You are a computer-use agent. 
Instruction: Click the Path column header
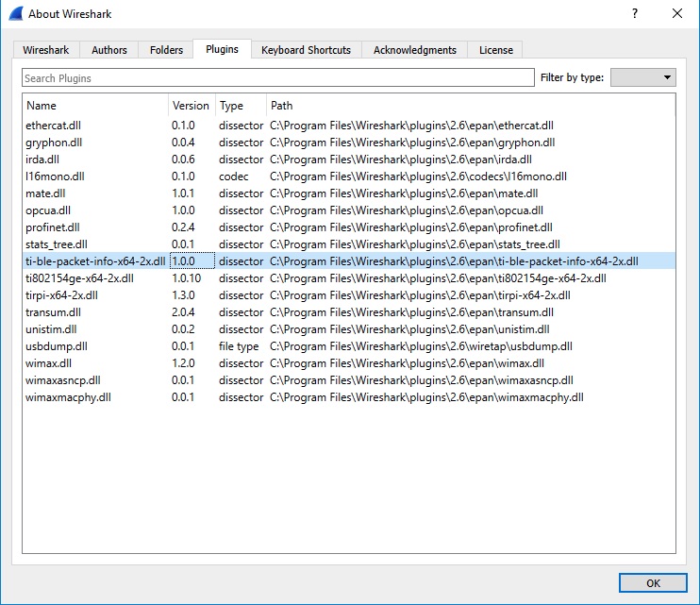pyautogui.click(x=471, y=106)
